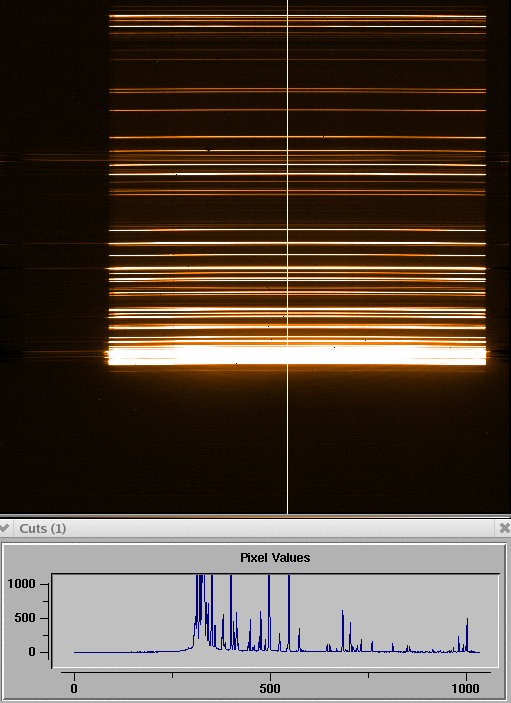
Task: Click the saturated white band in the spectrum
Action: tap(297, 356)
